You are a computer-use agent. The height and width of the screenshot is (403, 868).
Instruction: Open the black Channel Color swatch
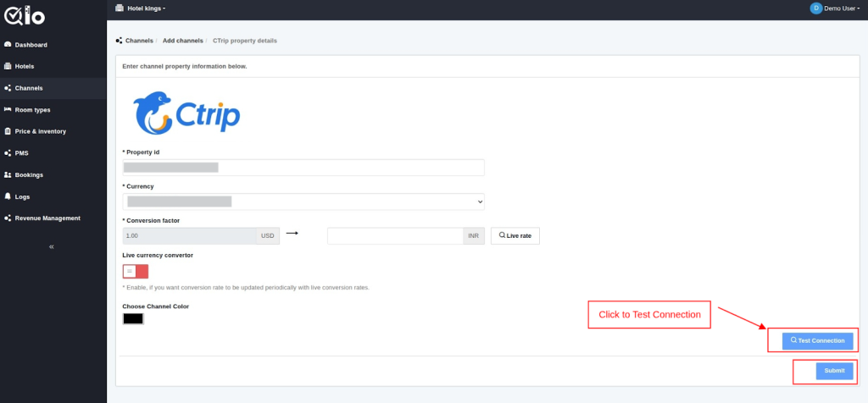click(x=133, y=319)
